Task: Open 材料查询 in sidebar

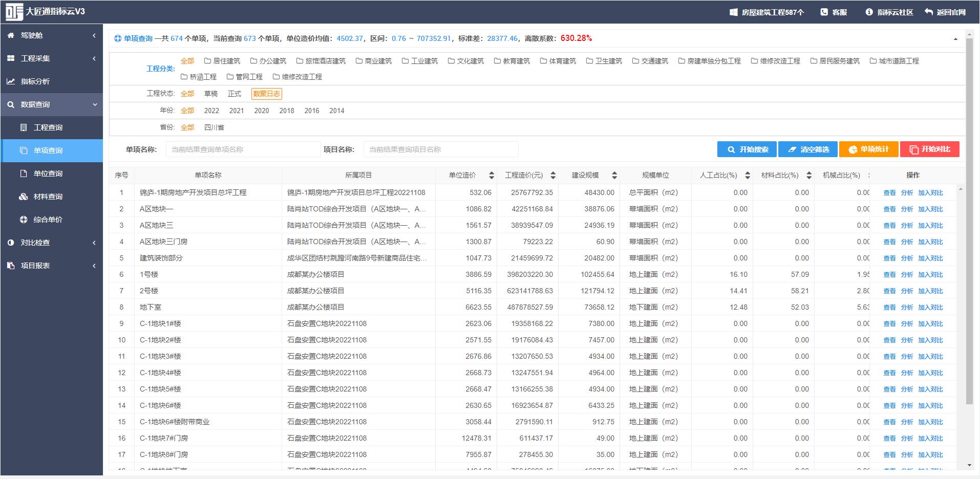Action: point(52,197)
